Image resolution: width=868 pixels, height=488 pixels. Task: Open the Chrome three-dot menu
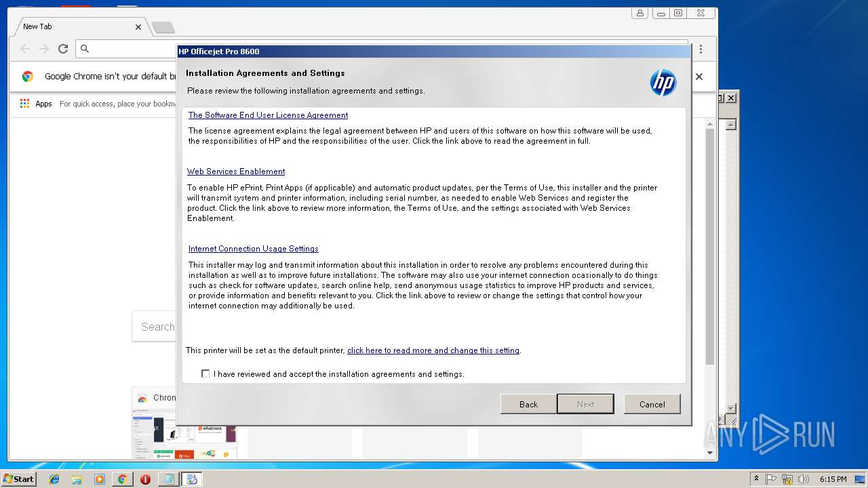pyautogui.click(x=701, y=49)
